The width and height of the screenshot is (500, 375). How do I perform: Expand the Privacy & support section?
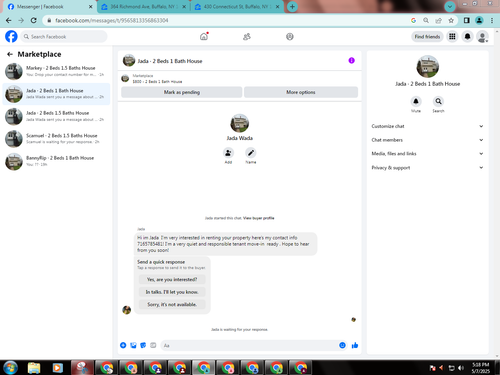point(427,167)
